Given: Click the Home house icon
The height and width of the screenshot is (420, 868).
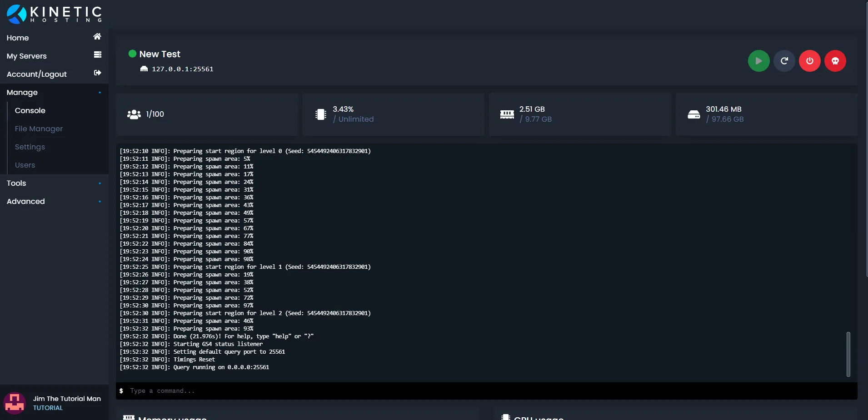Looking at the screenshot, I should click(97, 36).
